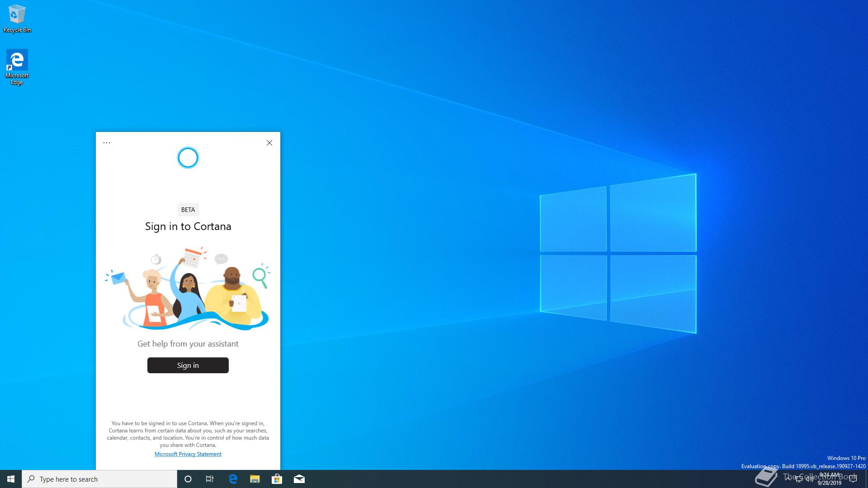This screenshot has width=868, height=488.
Task: Click the Cortana taskbar circle button
Action: tap(188, 479)
